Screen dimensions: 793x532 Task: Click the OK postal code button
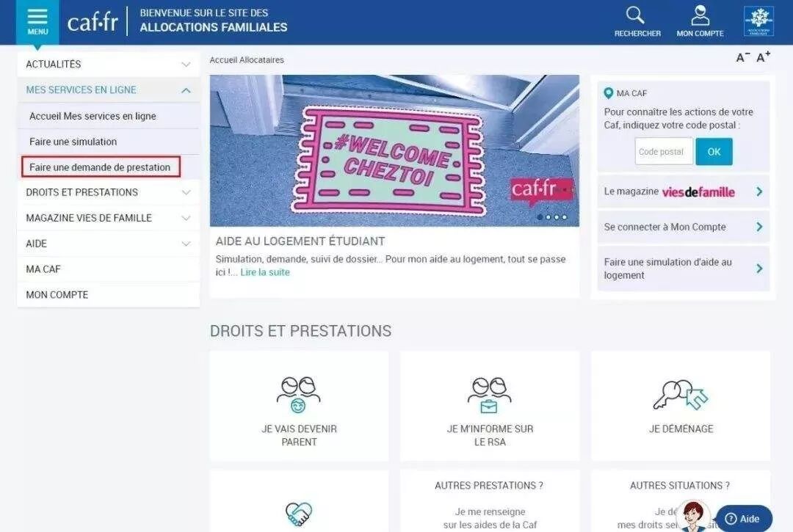coord(714,152)
